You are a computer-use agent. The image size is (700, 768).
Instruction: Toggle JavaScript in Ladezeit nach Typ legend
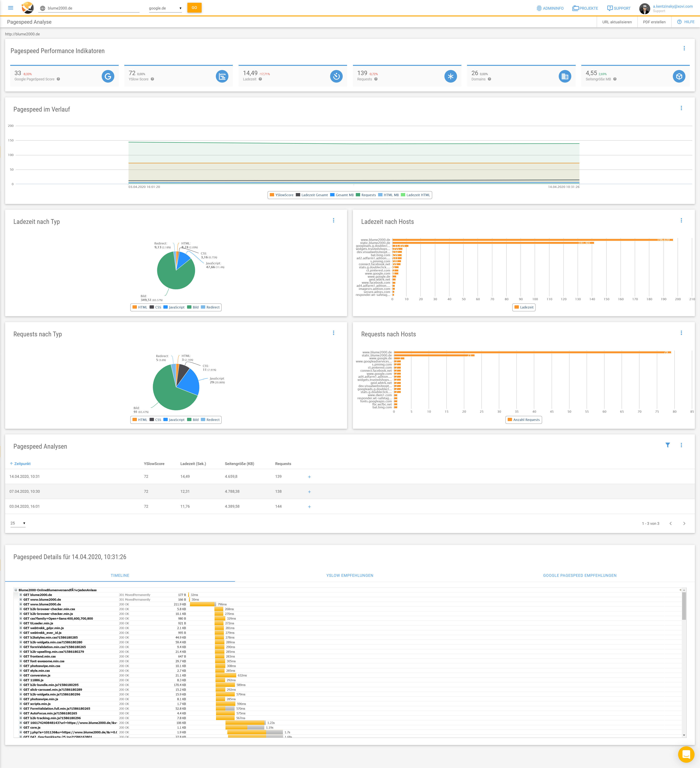pos(174,307)
